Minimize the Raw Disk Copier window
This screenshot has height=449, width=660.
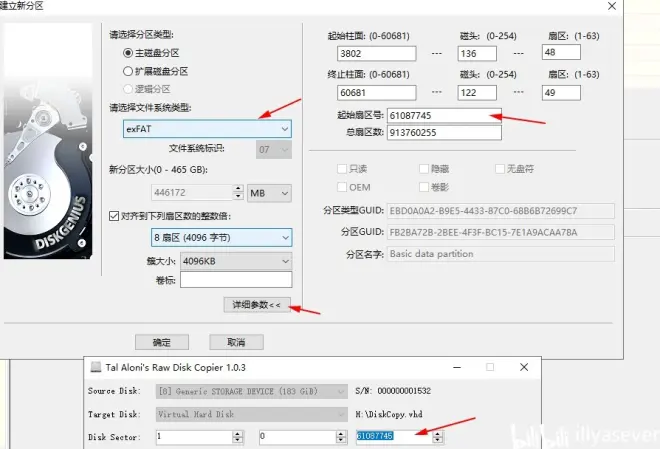click(457, 367)
